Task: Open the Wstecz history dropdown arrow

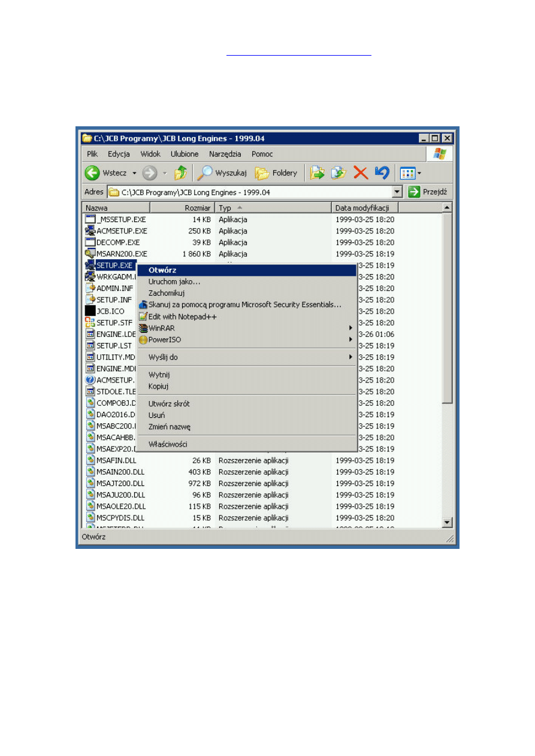Action: tap(135, 174)
